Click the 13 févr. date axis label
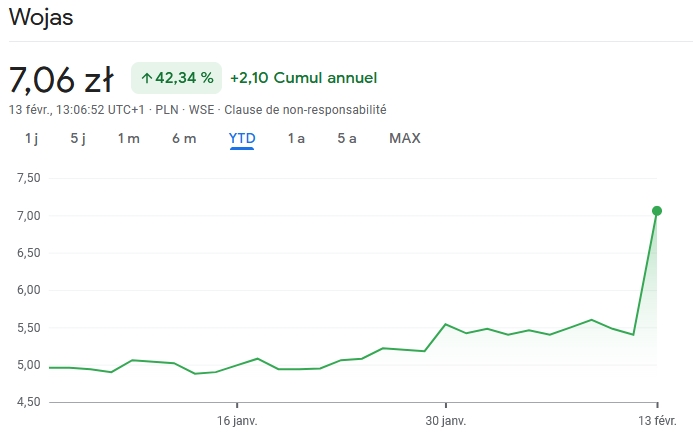Image resolution: width=693 pixels, height=435 pixels. point(657,421)
